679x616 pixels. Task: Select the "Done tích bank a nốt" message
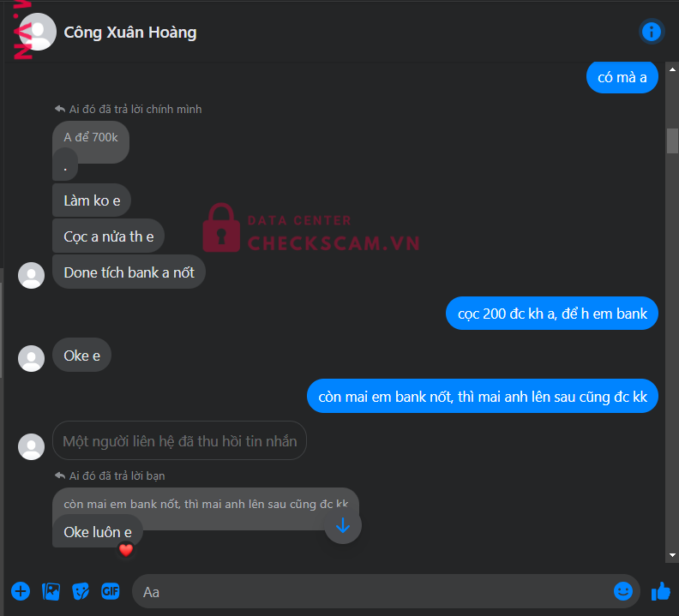[129, 272]
